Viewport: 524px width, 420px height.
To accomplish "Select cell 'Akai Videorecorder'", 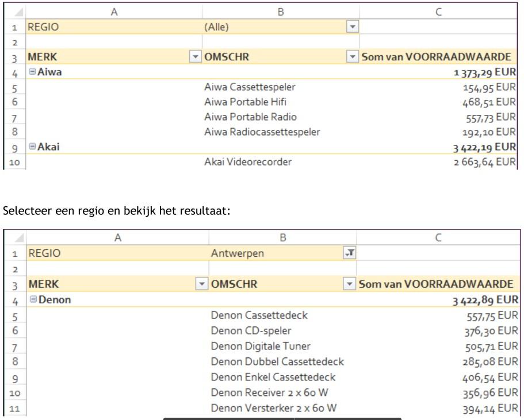I will [x=248, y=162].
